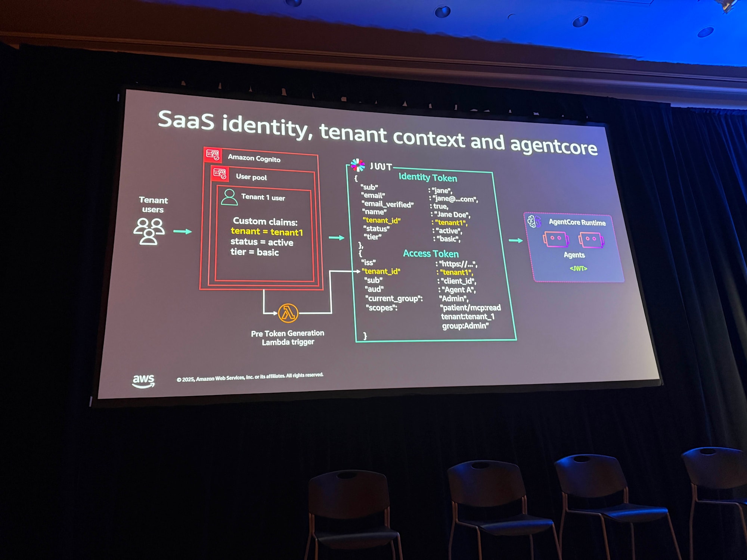Click the AgentCore Runtime brain icon
The height and width of the screenshot is (560, 747).
click(x=534, y=221)
